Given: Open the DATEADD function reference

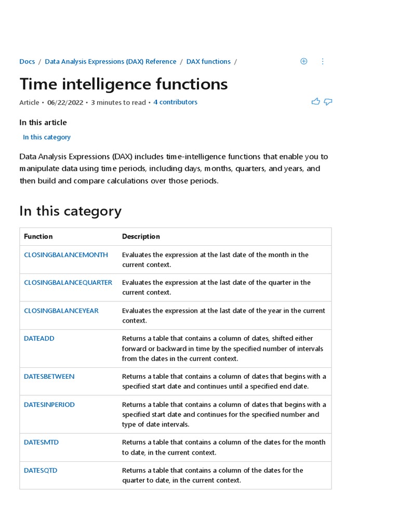Looking at the screenshot, I should coord(39,338).
